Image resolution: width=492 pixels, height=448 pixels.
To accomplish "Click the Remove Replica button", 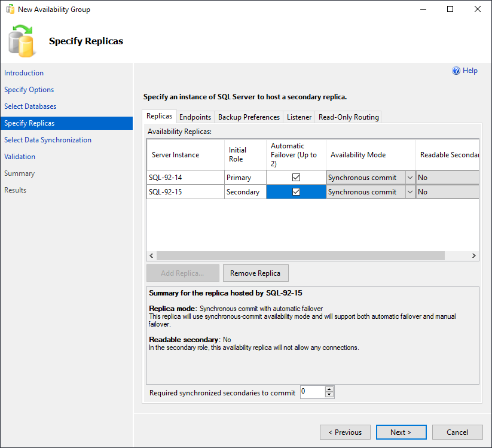I will (x=255, y=273).
